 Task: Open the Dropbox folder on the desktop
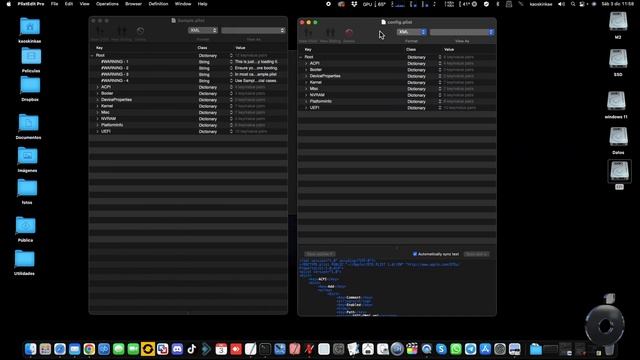[30, 89]
